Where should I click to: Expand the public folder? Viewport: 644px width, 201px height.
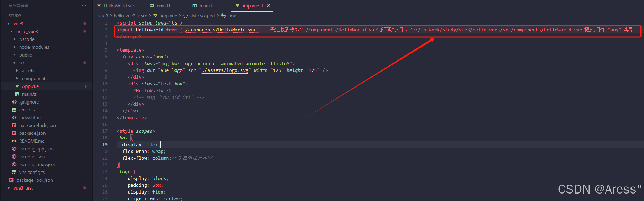pos(14,55)
